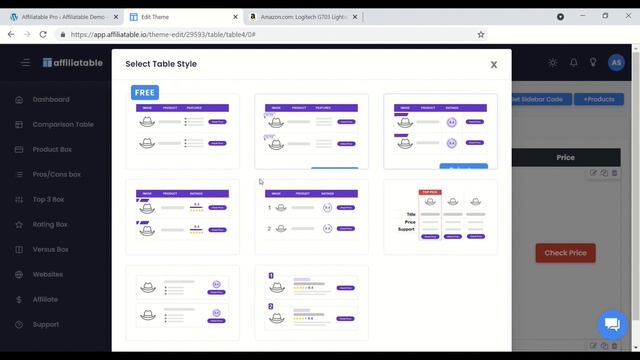Switch to Amazon Logitech G703 tab

click(304, 17)
